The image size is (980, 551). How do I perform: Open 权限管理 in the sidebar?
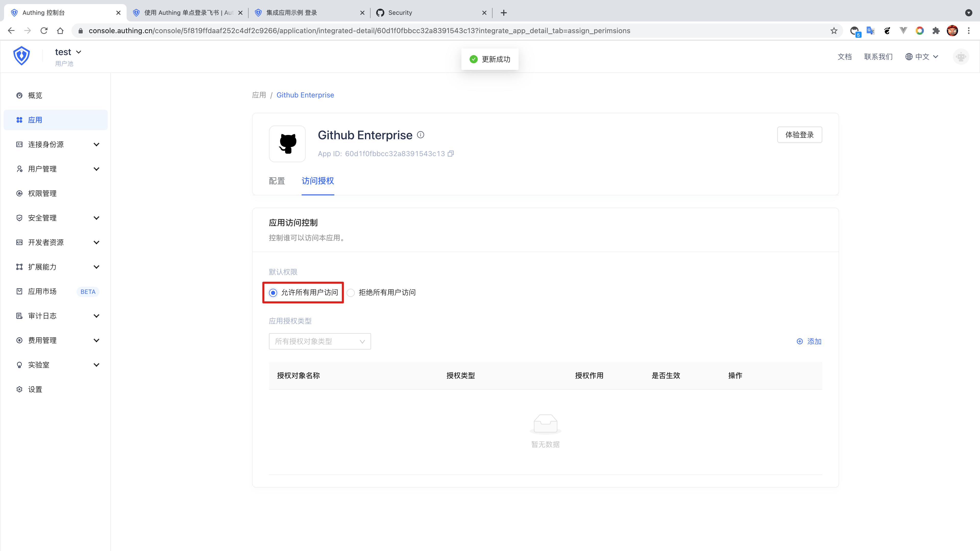click(56, 194)
